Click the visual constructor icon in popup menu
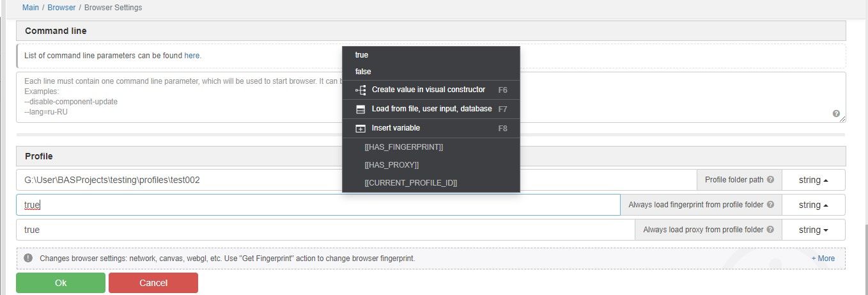This screenshot has height=295, width=868. coord(360,90)
